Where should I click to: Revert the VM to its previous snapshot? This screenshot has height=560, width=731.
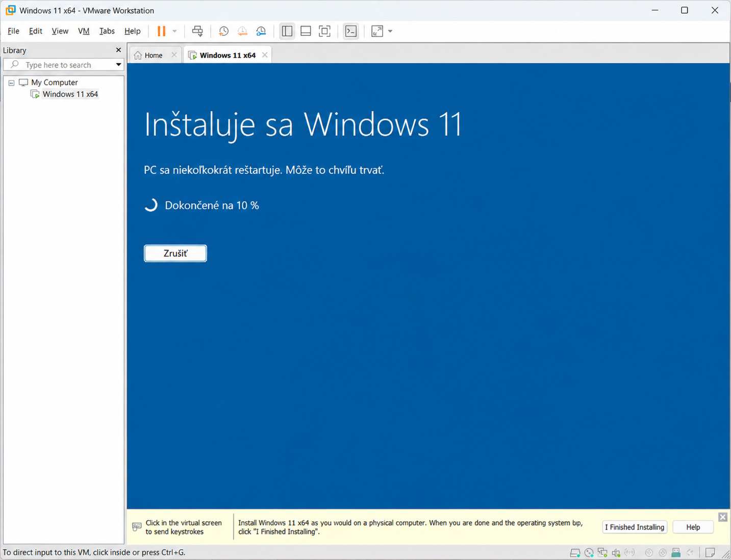(242, 31)
